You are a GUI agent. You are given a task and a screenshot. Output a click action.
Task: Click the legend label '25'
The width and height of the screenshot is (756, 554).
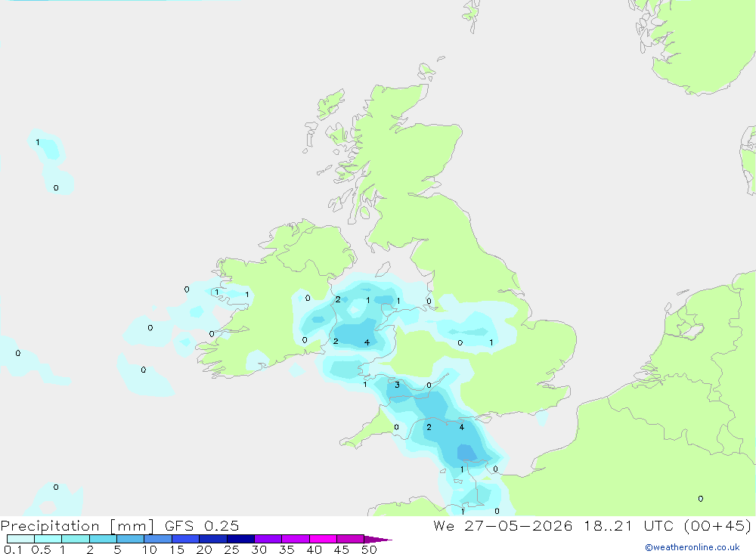pos(231,549)
